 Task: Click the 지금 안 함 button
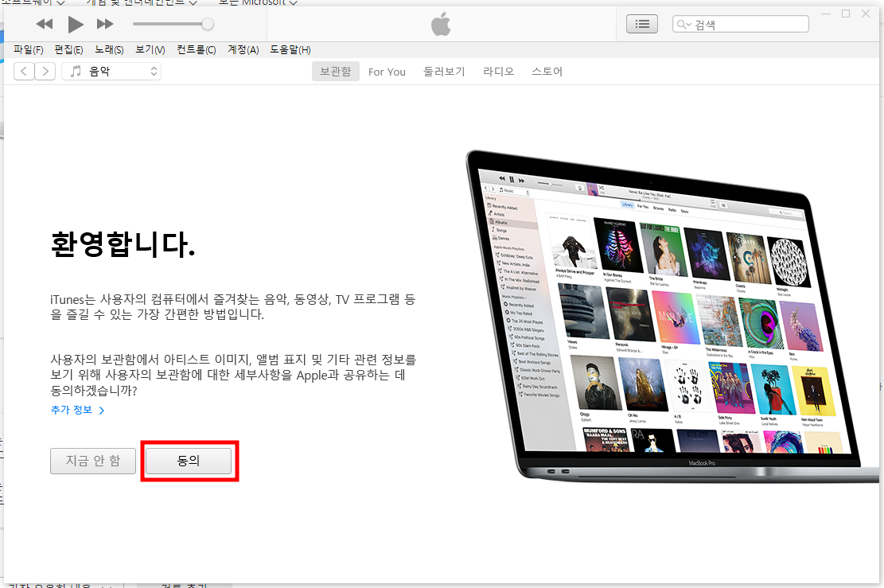93,461
